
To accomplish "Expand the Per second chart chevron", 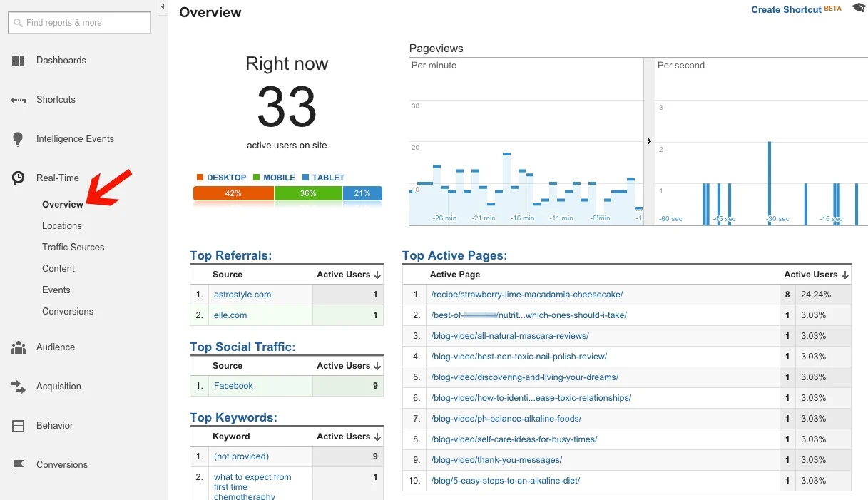I will point(649,141).
